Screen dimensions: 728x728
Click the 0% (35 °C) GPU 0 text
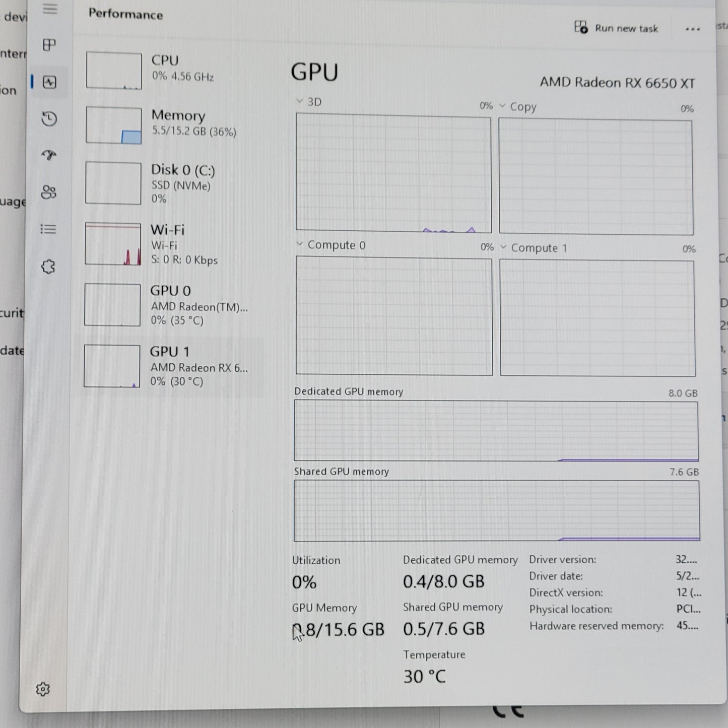[177, 320]
